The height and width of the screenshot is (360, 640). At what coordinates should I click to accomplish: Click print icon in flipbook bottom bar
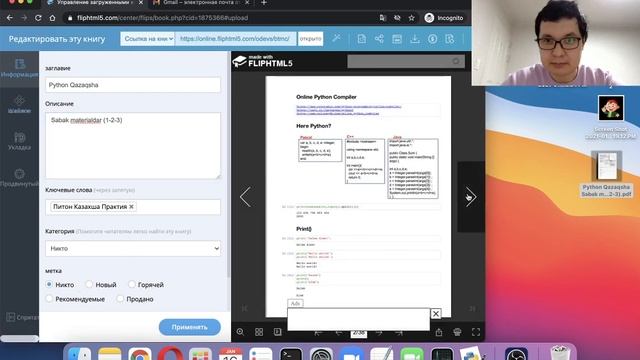point(457,332)
